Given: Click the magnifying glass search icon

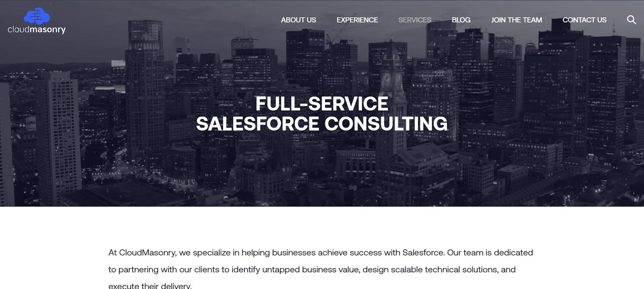Looking at the screenshot, I should click(x=631, y=19).
